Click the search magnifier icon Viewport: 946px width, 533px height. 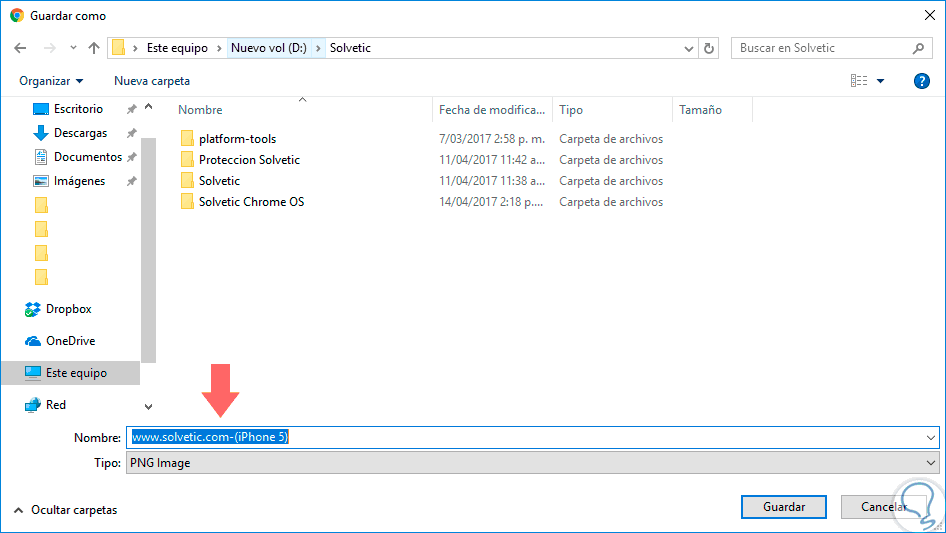(x=918, y=48)
